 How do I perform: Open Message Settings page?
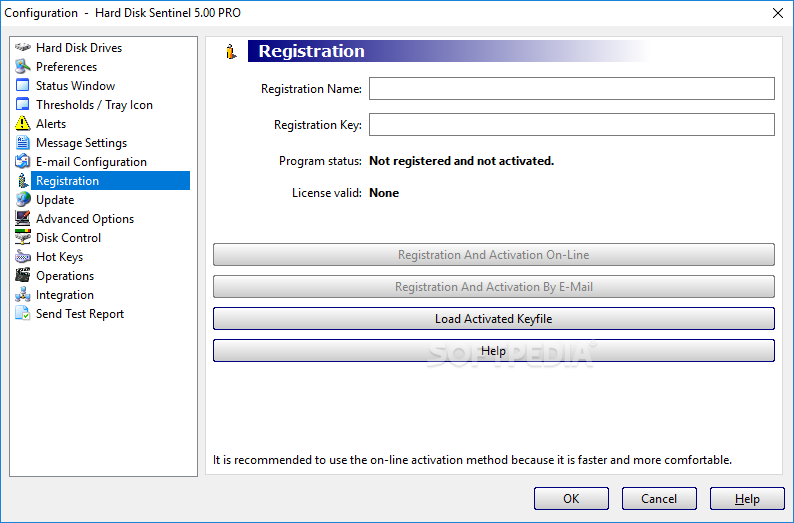coord(82,143)
